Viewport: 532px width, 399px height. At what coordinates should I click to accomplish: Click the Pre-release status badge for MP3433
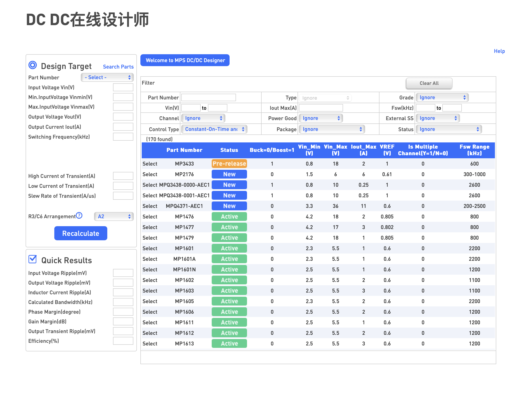229,164
